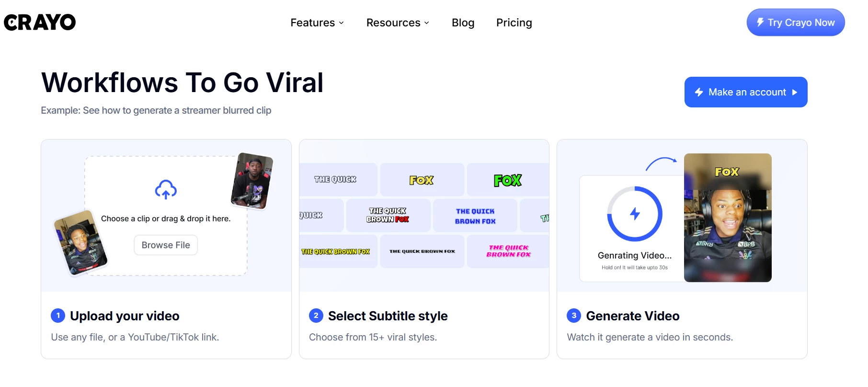The image size is (868, 387).
Task: Select the blue Quick Brown Fox style
Action: pos(475,216)
